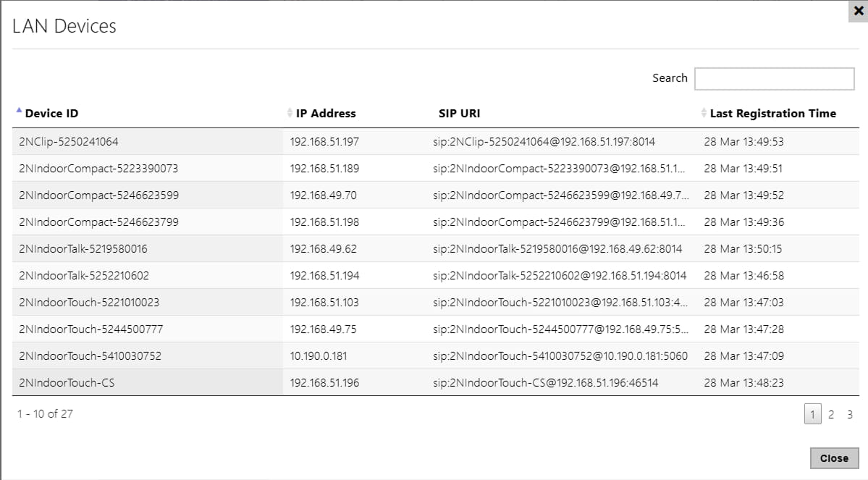Screen dimensions: 868x480
Task: Select device 2NIndoorTouch-5410030752
Action: pyautogui.click(x=90, y=356)
